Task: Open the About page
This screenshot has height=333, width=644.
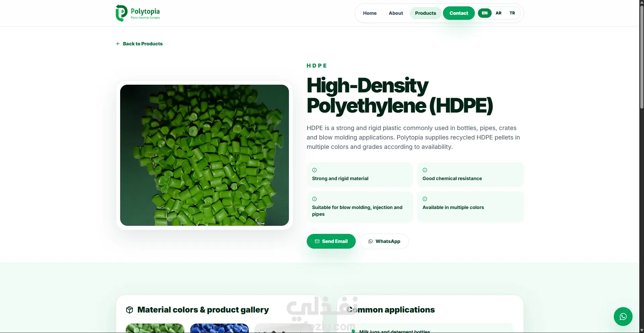Action: point(396,13)
